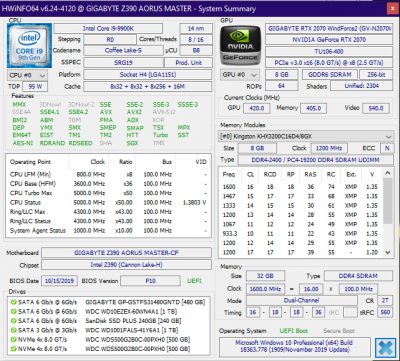Image resolution: width=400 pixels, height=361 pixels.
Task: Click the Socket H4 (LGA1151) platform field
Action: 148,75
